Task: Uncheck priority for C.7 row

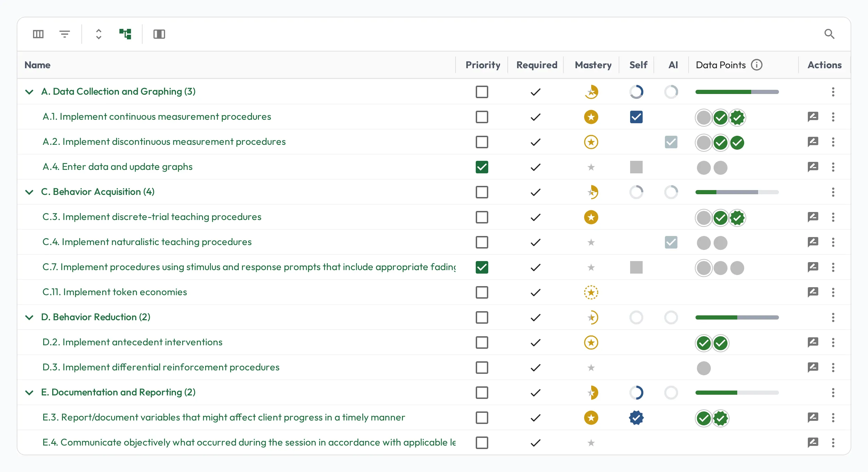Action: coord(482,267)
